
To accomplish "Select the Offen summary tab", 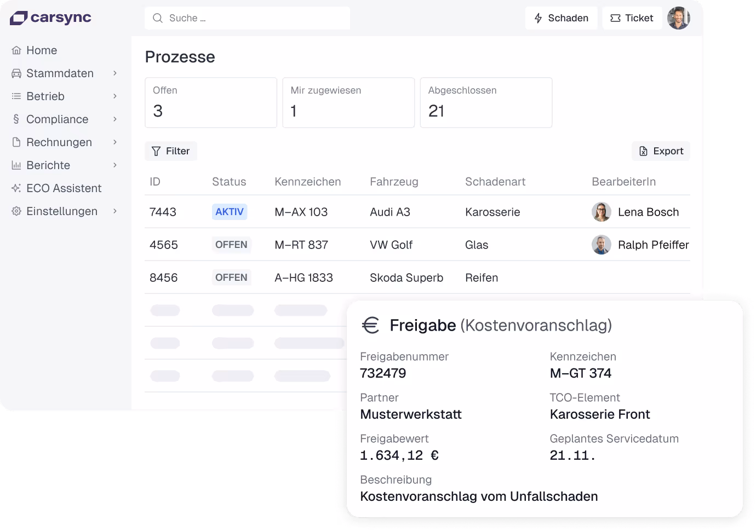I will [x=211, y=103].
